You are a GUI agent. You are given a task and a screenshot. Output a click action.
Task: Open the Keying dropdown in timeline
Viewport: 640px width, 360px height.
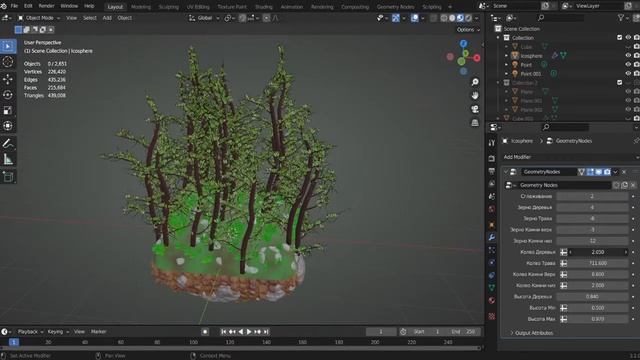pyautogui.click(x=58, y=332)
